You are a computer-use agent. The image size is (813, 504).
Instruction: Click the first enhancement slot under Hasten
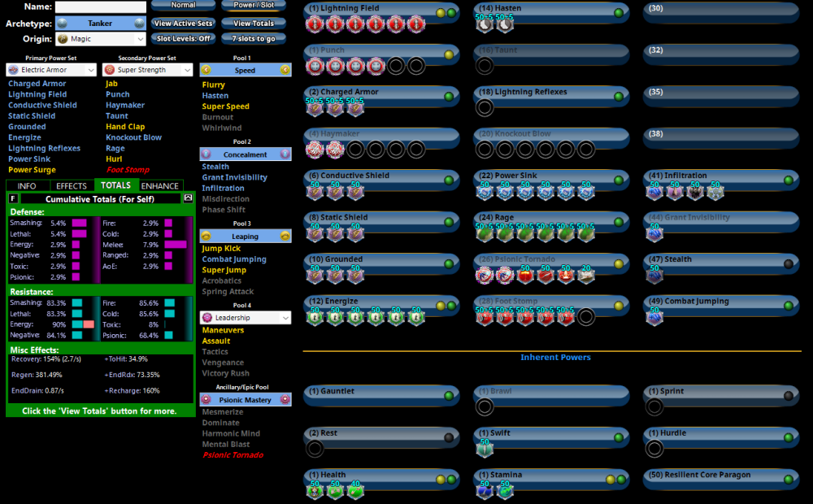485,25
